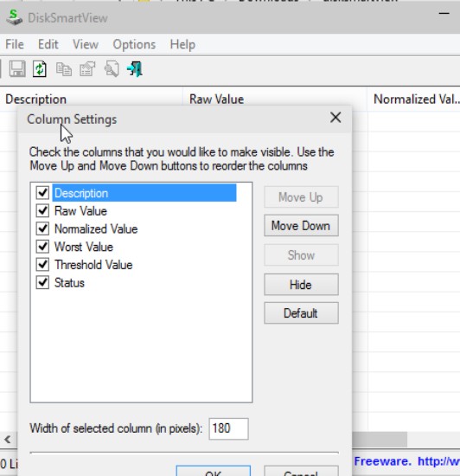Click the Move Down button

tap(301, 226)
